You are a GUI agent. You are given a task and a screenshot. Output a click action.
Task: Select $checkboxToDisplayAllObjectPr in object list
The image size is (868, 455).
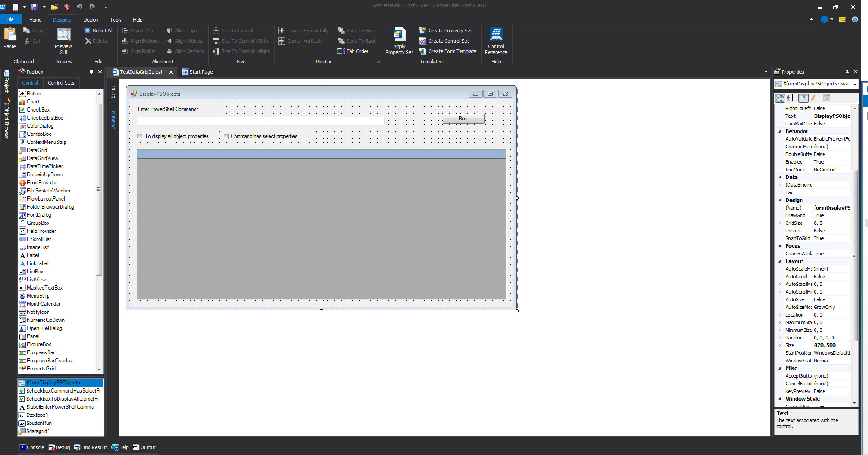pyautogui.click(x=61, y=399)
